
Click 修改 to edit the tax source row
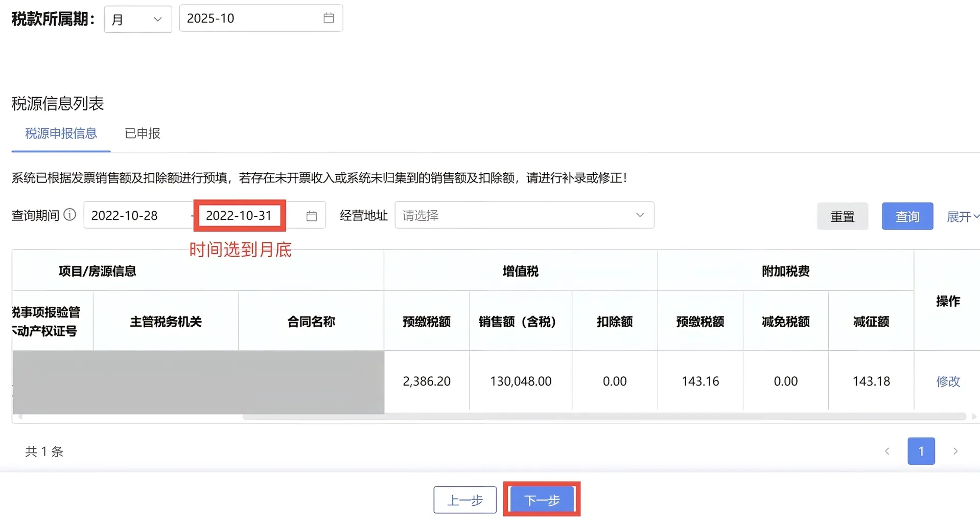click(x=948, y=381)
